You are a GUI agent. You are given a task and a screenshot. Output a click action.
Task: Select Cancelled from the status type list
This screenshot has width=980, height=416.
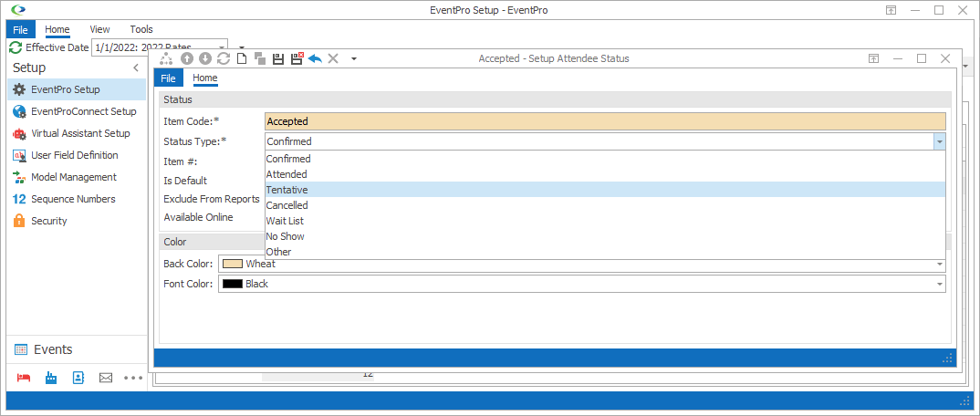click(x=605, y=205)
